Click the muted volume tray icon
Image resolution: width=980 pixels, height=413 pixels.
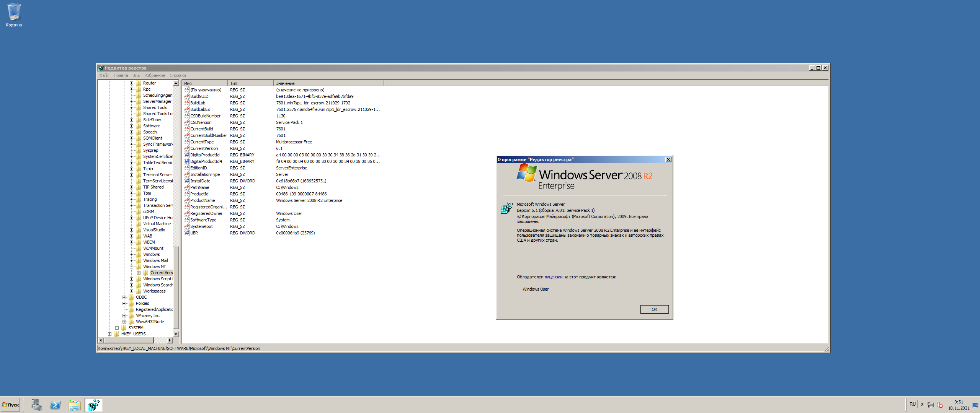click(939, 405)
